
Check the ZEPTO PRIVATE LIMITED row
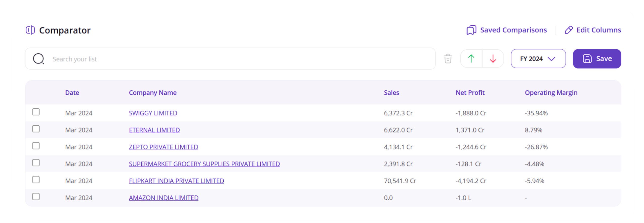pyautogui.click(x=36, y=146)
